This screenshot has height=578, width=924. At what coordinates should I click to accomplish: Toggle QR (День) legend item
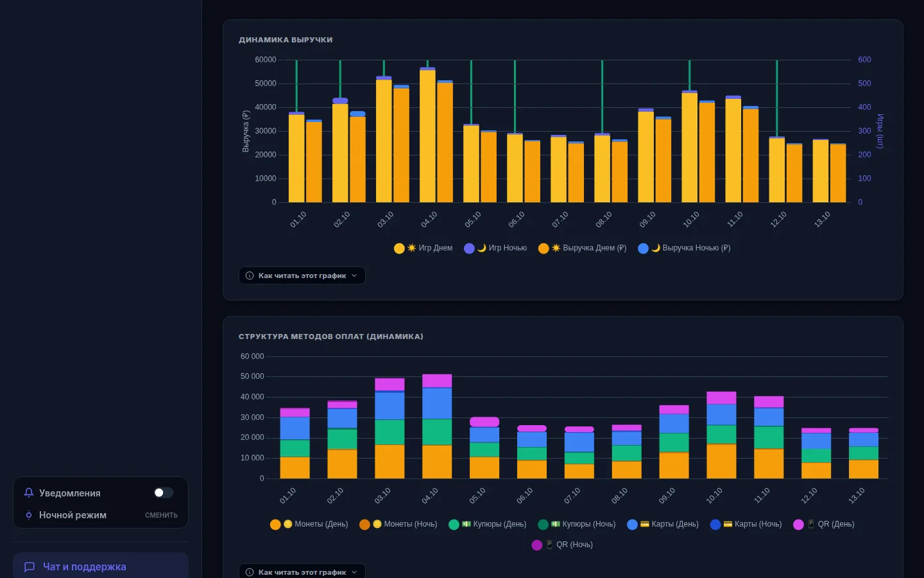[824, 524]
